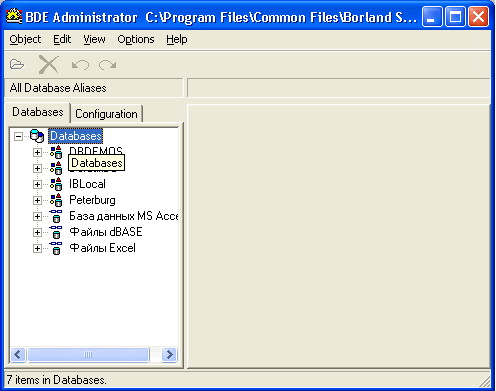Expand the Файлы dBASE node
The height and width of the screenshot is (391, 496).
[37, 232]
